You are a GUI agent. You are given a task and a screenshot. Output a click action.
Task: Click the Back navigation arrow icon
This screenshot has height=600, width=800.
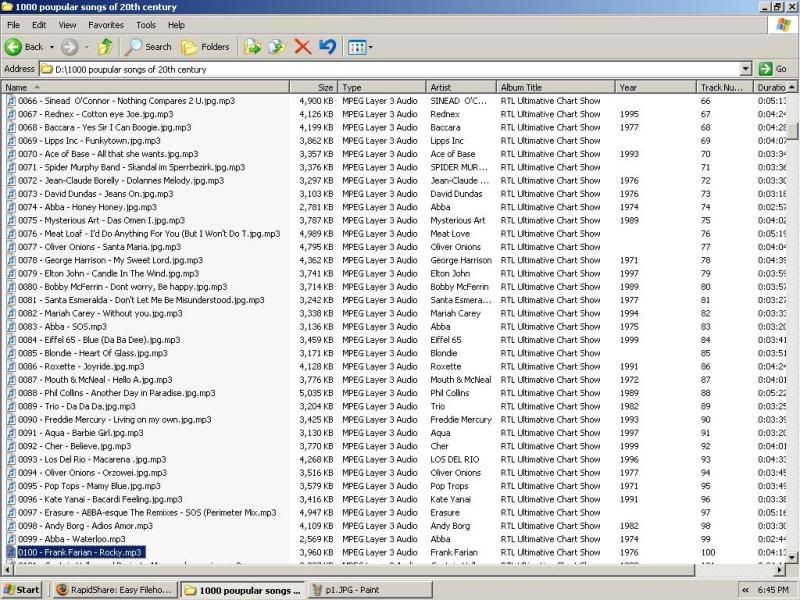14,47
